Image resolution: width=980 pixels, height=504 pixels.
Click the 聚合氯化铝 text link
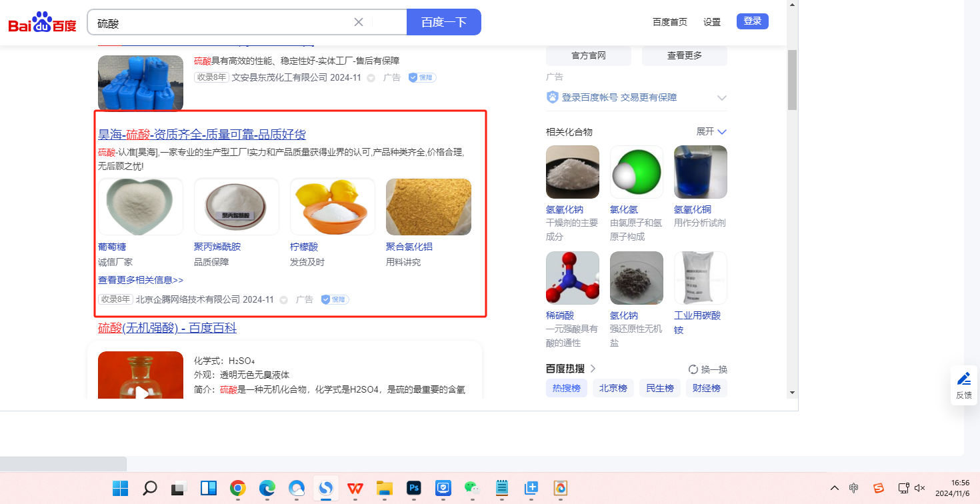point(409,247)
